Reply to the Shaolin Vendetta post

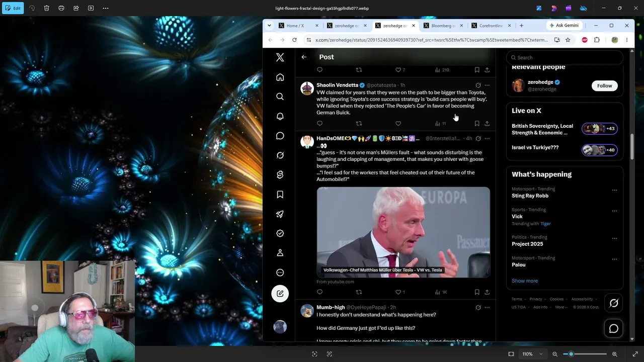[x=319, y=124]
